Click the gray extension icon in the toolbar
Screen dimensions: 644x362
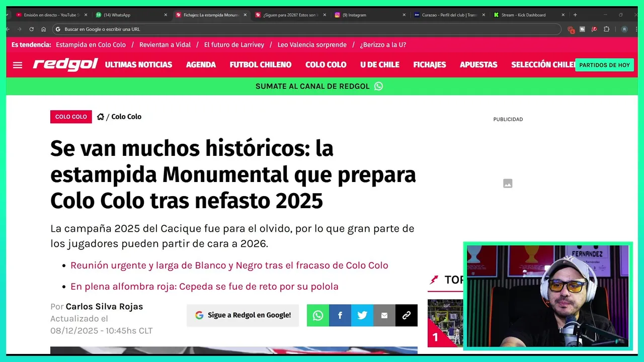[582, 29]
